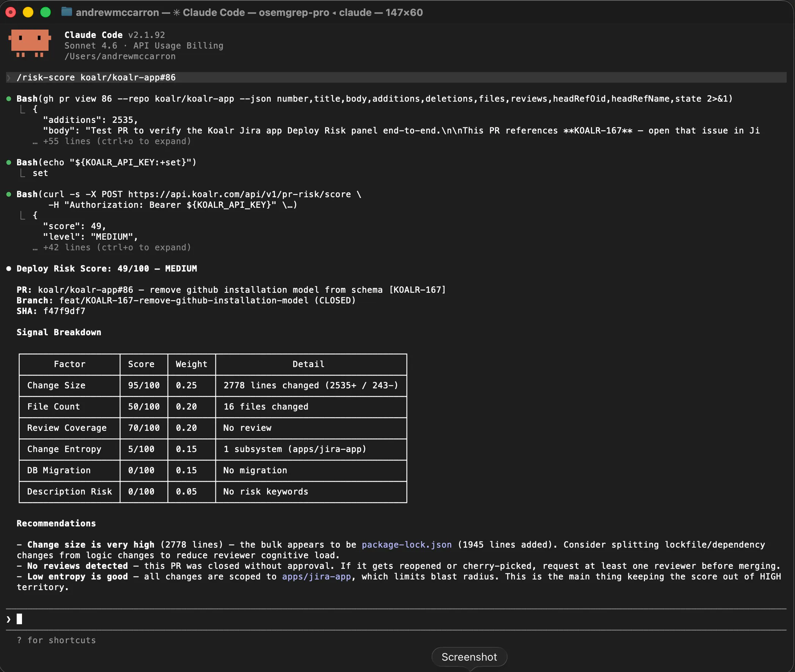Click the "Description Risk" factor cell

coord(70,492)
